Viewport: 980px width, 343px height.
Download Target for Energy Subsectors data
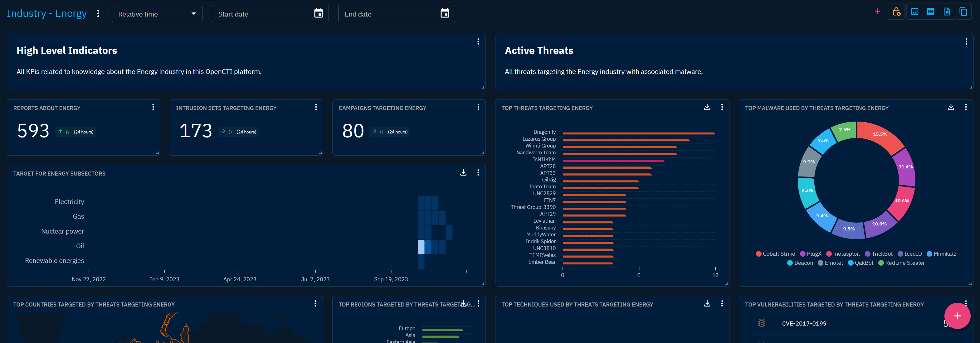(x=463, y=173)
